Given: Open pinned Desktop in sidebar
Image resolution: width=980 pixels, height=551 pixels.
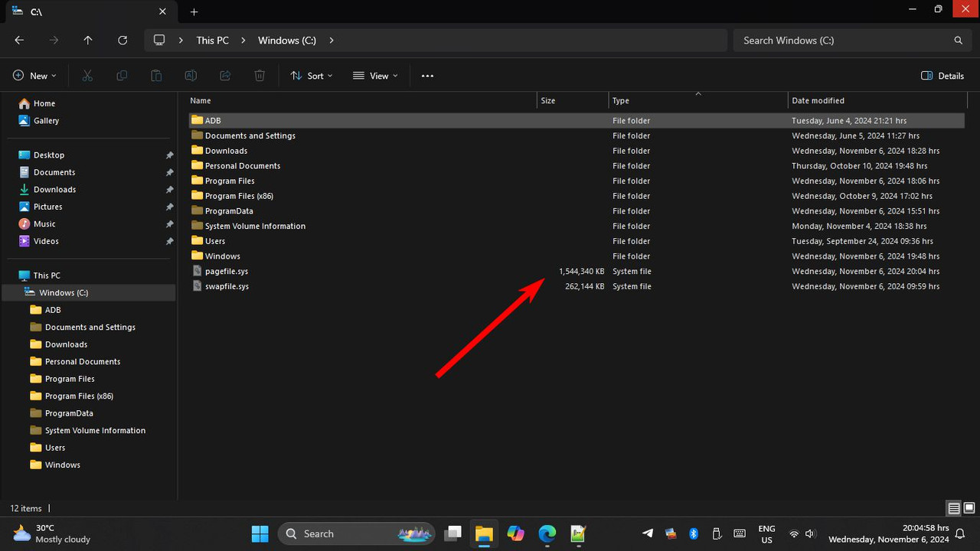Looking at the screenshot, I should coord(49,155).
